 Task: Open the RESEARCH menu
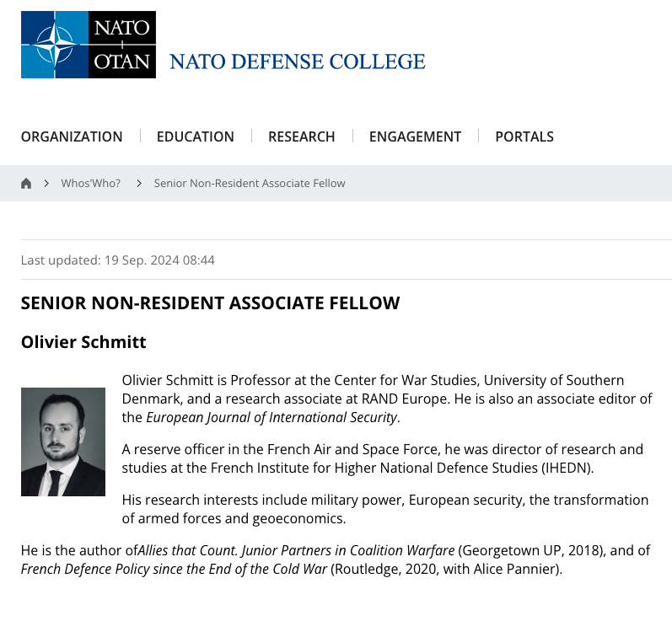(x=301, y=137)
